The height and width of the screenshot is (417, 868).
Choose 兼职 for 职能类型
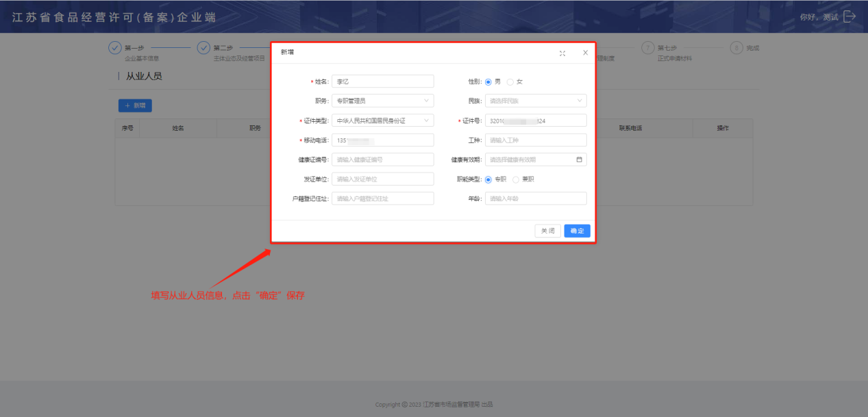516,179
